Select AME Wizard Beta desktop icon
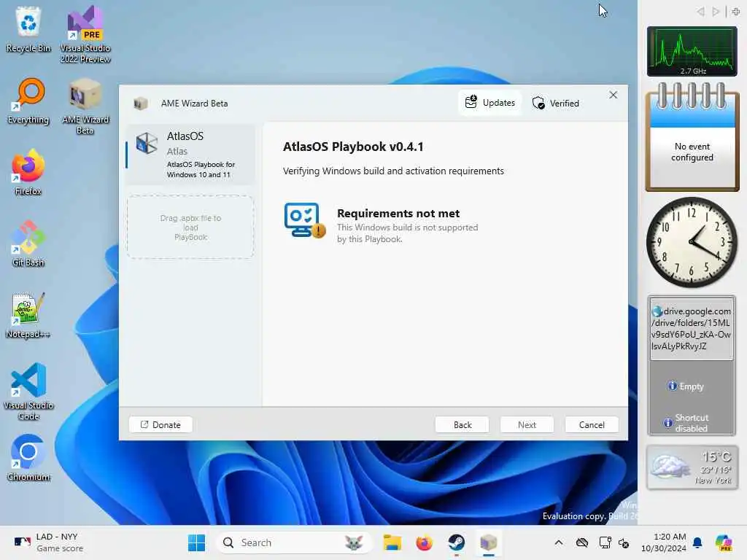The image size is (747, 560). 85,106
